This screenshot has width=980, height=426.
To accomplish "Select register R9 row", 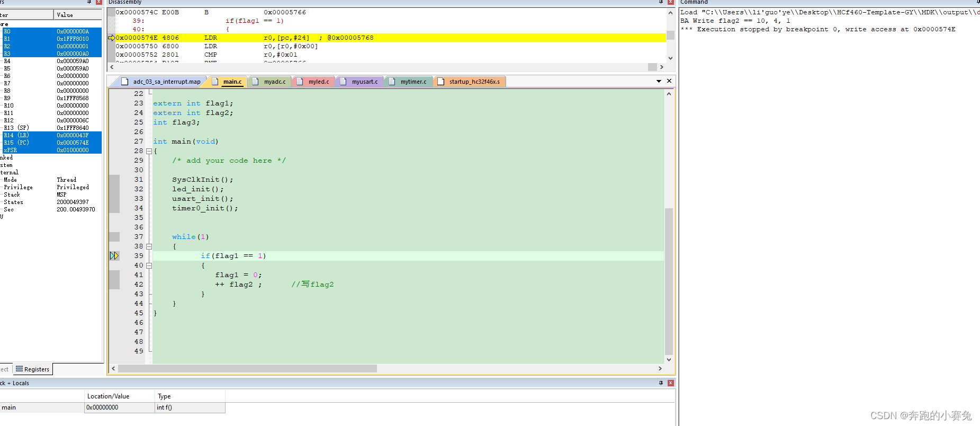I will click(x=51, y=98).
